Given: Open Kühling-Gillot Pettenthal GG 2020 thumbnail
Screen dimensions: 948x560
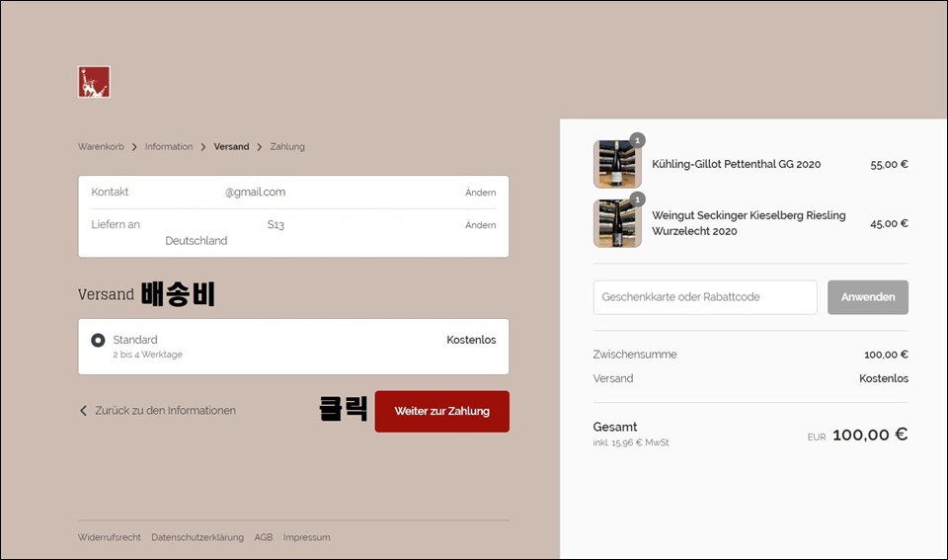Looking at the screenshot, I should (616, 165).
